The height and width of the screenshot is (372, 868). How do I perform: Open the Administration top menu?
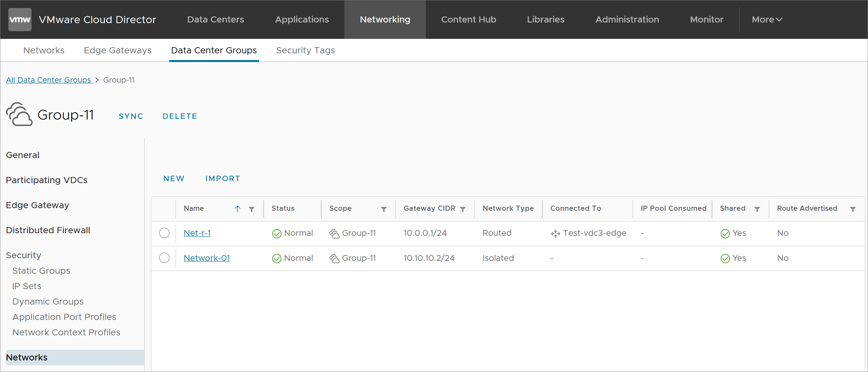tap(627, 20)
